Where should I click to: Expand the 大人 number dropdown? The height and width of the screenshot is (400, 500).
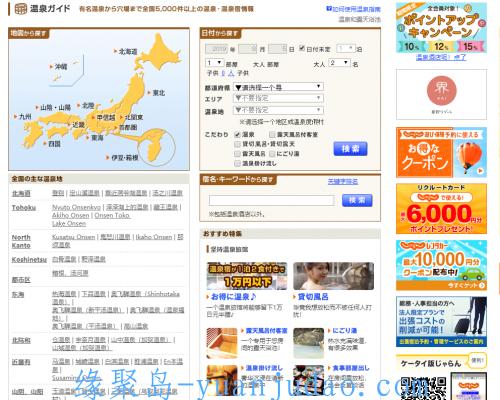[339, 63]
